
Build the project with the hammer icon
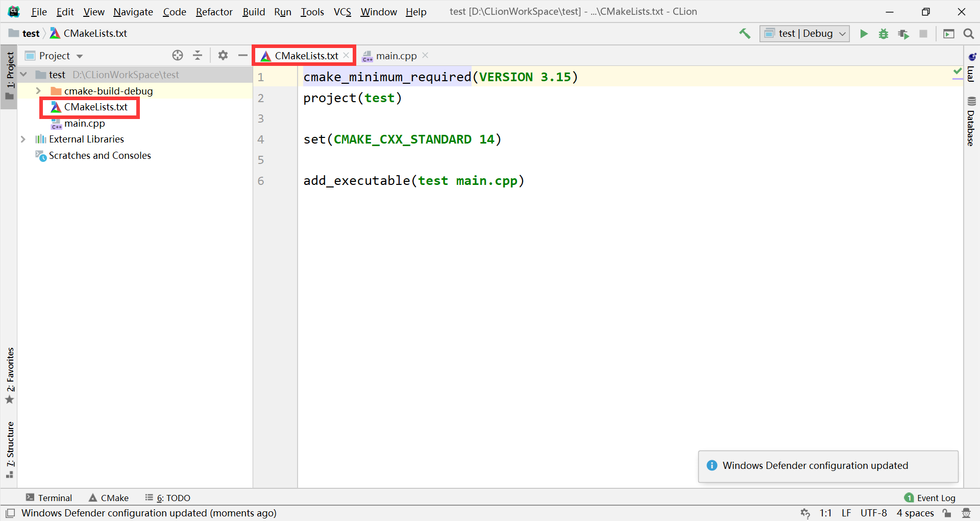pyautogui.click(x=745, y=33)
